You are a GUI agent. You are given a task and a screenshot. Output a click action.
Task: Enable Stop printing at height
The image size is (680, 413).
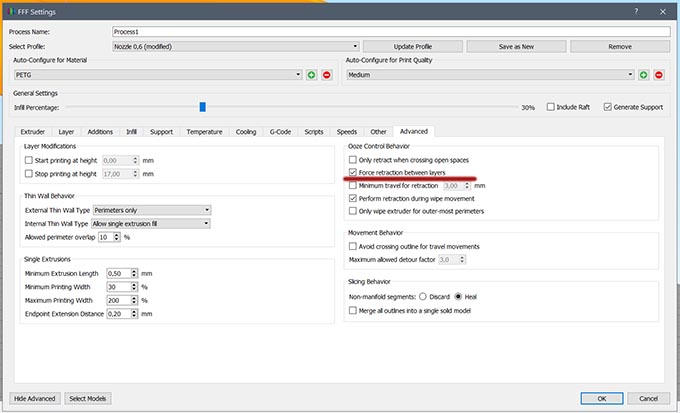coord(29,174)
